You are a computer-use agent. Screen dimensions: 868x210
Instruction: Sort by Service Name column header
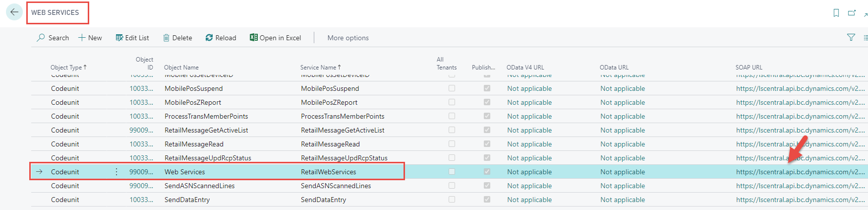pyautogui.click(x=318, y=68)
